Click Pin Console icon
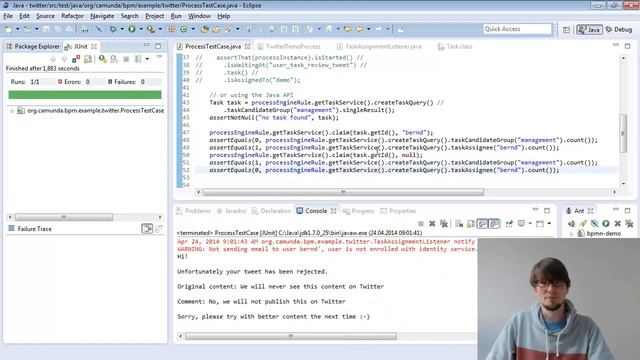The height and width of the screenshot is (360, 640). point(509,223)
